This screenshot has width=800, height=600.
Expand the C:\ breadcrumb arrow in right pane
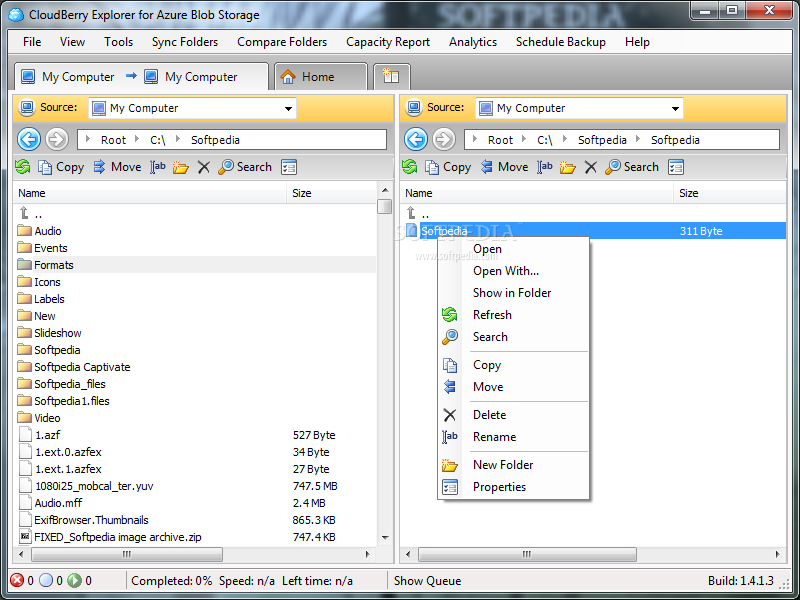[x=524, y=139]
